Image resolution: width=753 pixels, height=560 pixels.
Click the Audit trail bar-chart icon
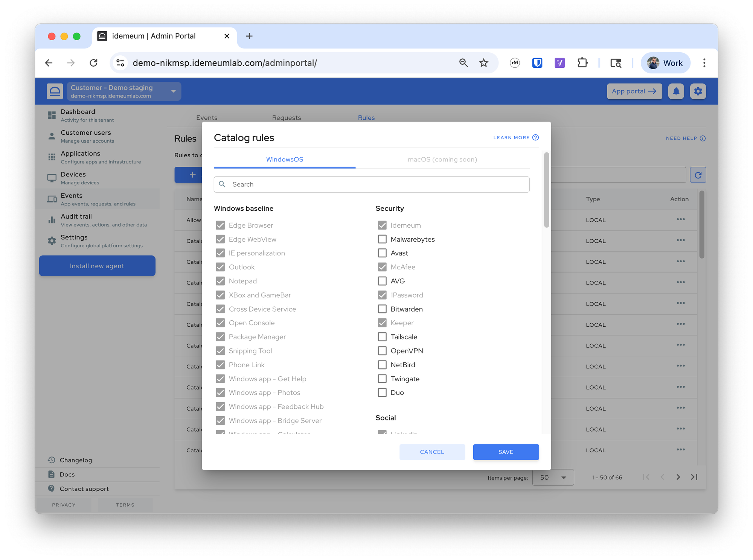[52, 220]
